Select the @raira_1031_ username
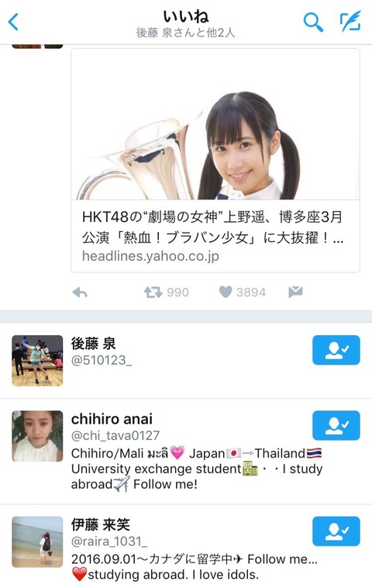 click(109, 541)
